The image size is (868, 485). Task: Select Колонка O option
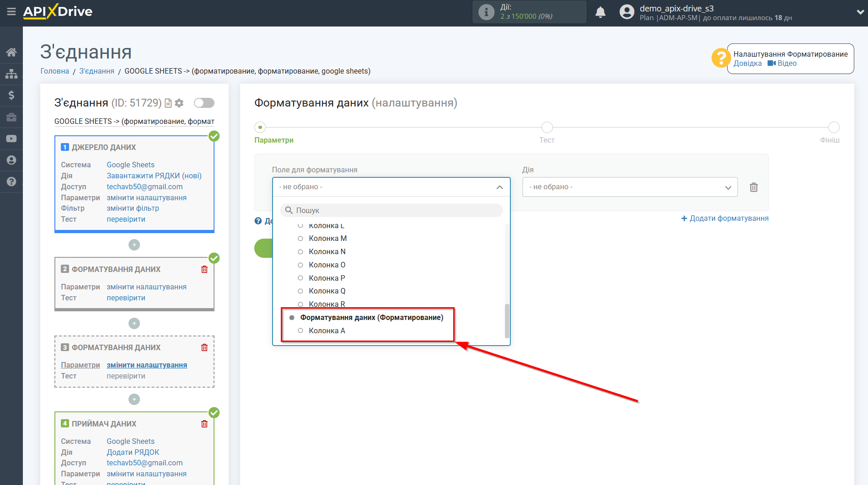point(327,265)
